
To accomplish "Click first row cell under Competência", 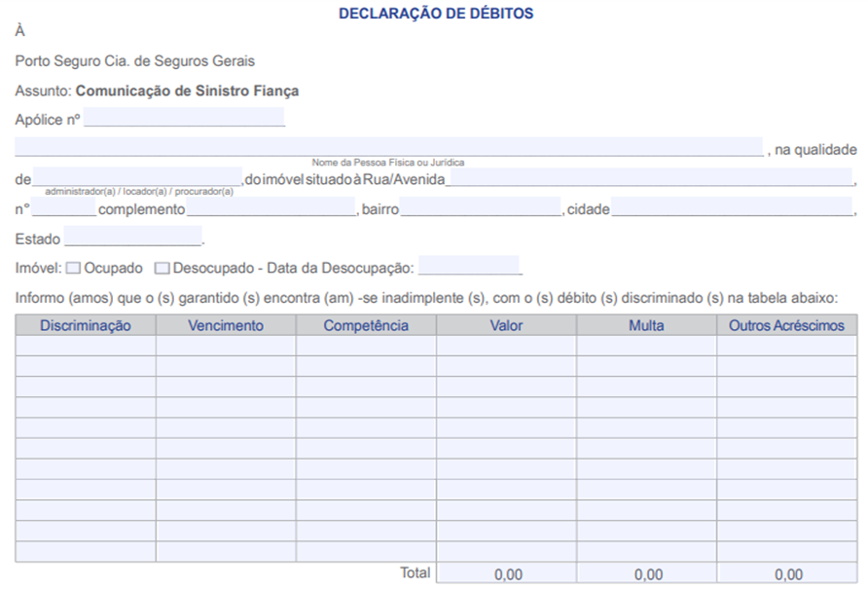I will [x=366, y=346].
